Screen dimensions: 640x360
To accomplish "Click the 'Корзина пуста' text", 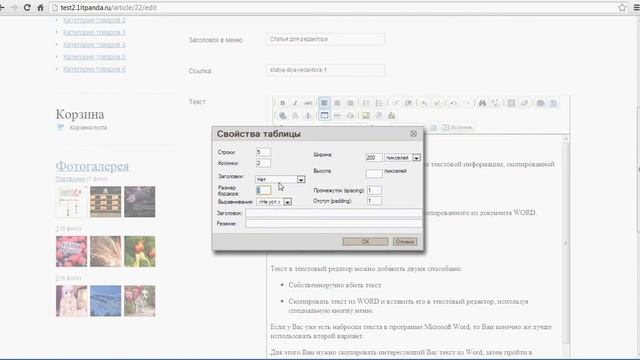I will pos(88,127).
